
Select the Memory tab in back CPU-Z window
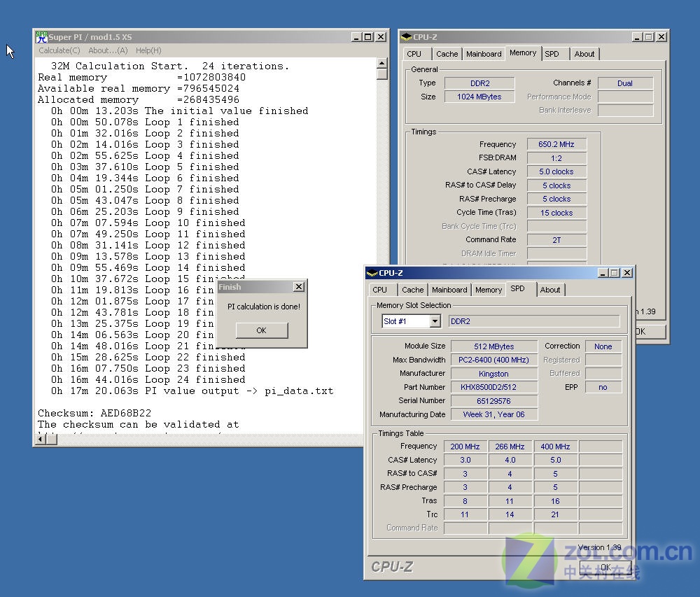(523, 52)
